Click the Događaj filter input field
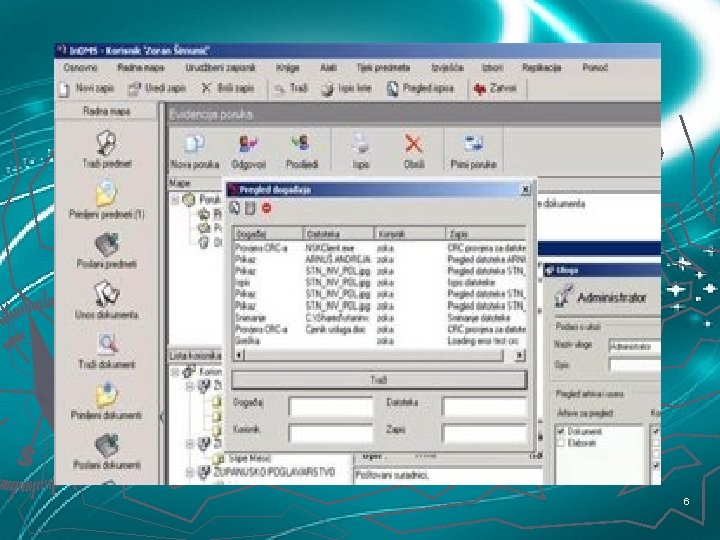The image size is (720, 540). click(331, 407)
